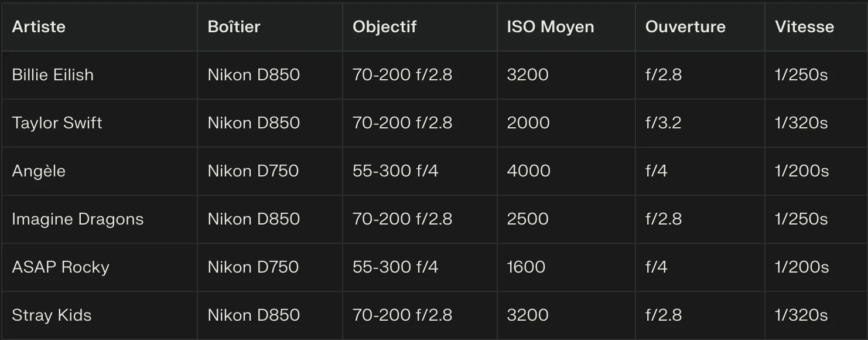
Task: Select ISO 2500 in Imagine Dragons row
Action: tap(528, 219)
